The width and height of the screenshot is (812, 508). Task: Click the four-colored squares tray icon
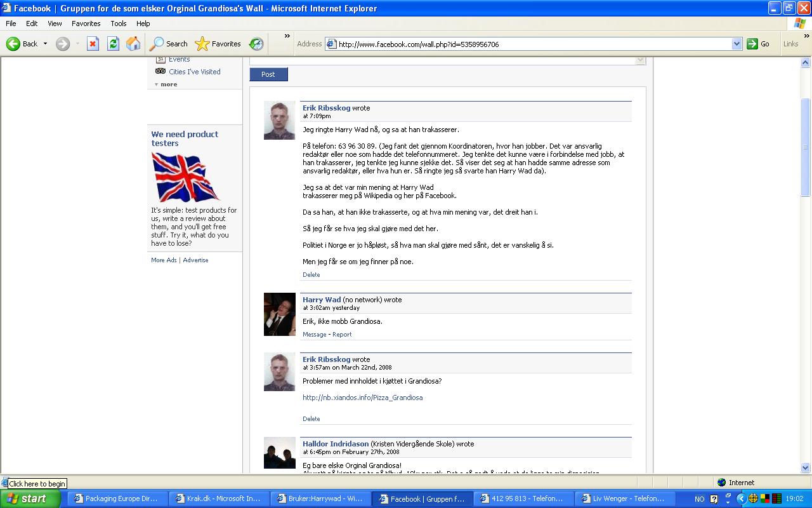(765, 498)
